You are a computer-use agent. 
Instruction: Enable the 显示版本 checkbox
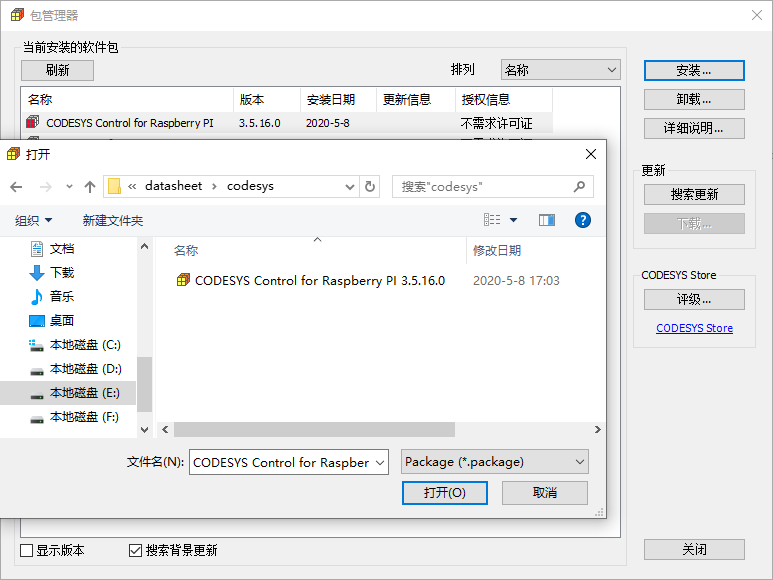click(27, 550)
